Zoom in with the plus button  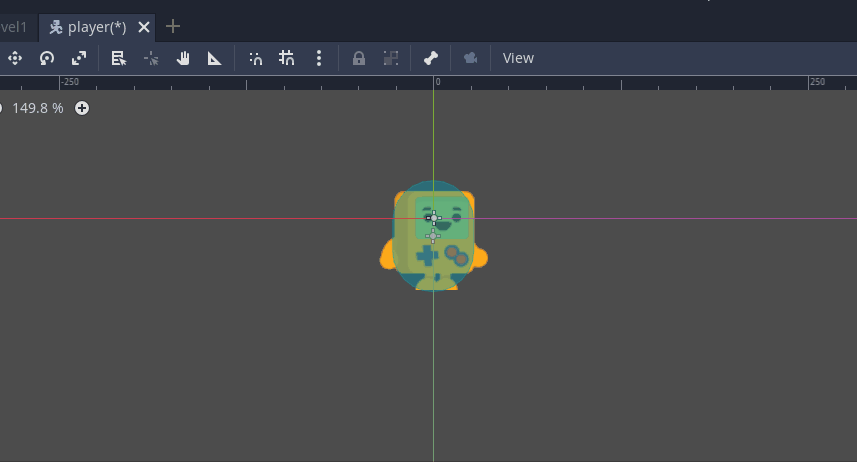82,108
